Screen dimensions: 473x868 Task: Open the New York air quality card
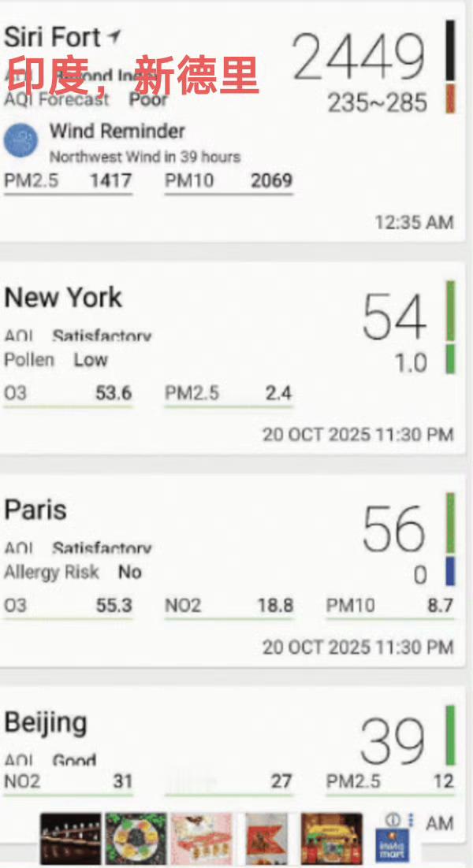232,358
